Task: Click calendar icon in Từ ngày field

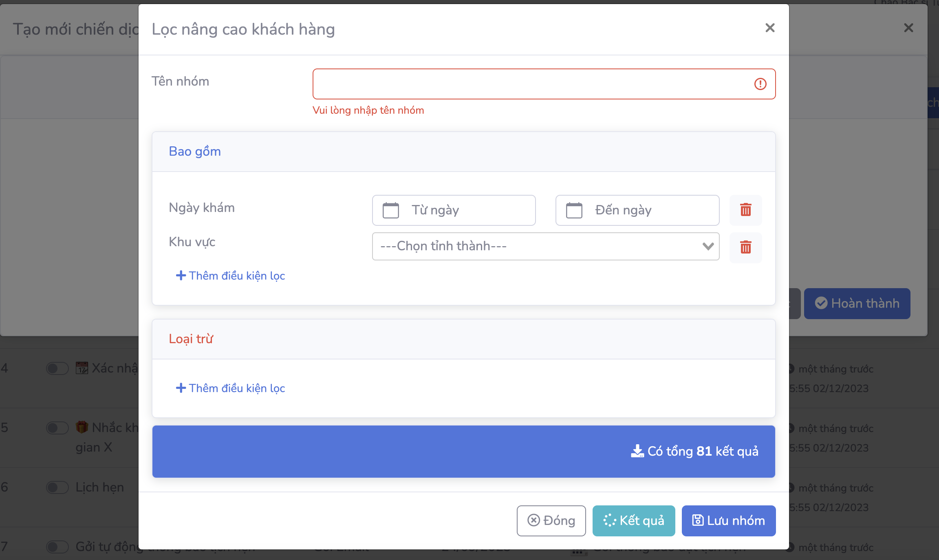Action: pyautogui.click(x=390, y=210)
